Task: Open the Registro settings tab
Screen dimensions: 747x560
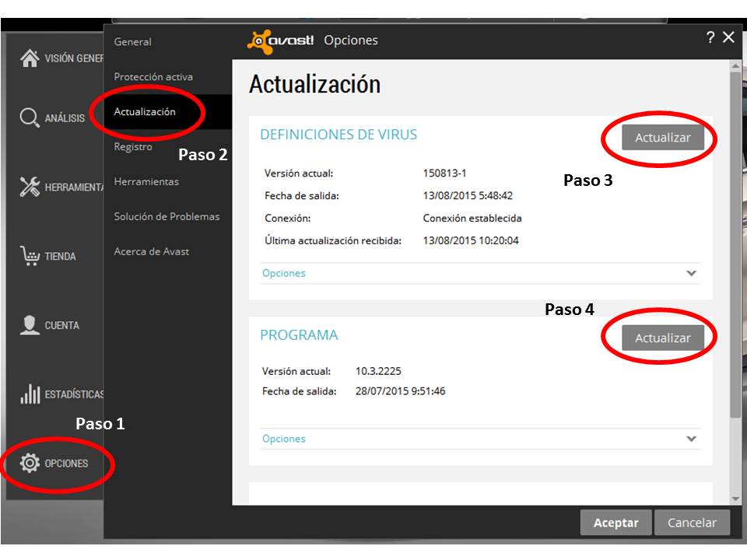Action: click(x=133, y=147)
